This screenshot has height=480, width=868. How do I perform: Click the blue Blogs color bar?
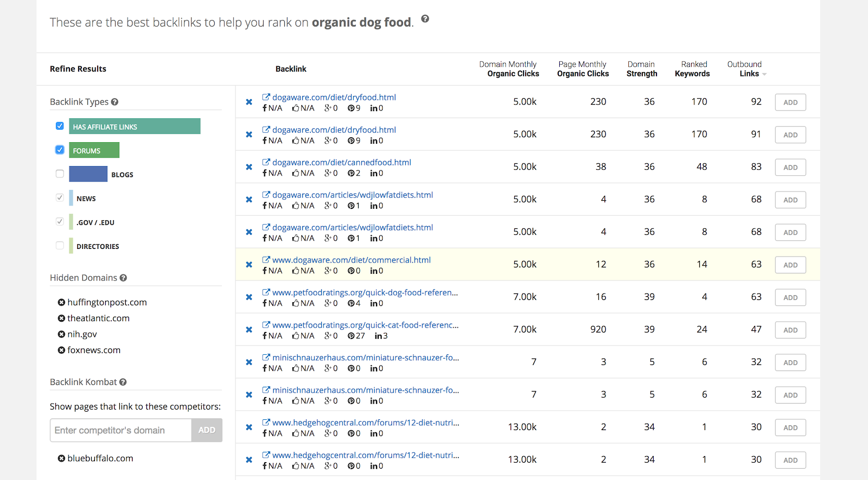(x=88, y=174)
